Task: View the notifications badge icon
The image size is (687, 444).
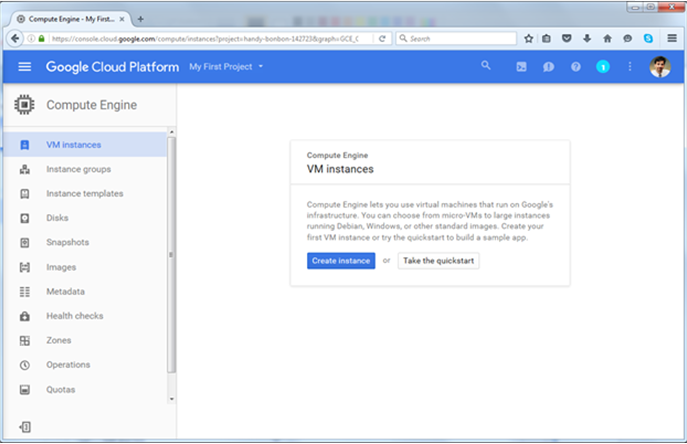Action: pos(603,67)
